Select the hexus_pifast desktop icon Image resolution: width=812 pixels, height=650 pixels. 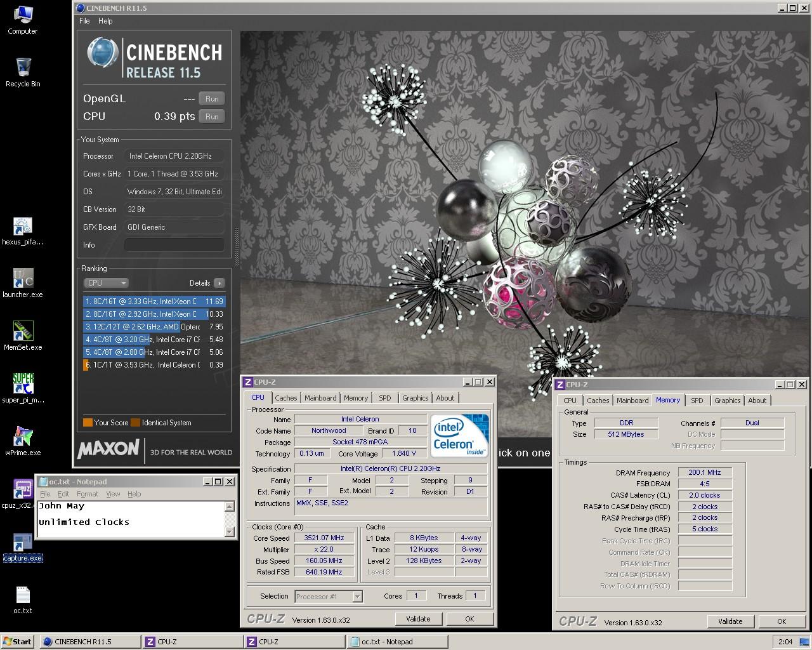pos(23,231)
